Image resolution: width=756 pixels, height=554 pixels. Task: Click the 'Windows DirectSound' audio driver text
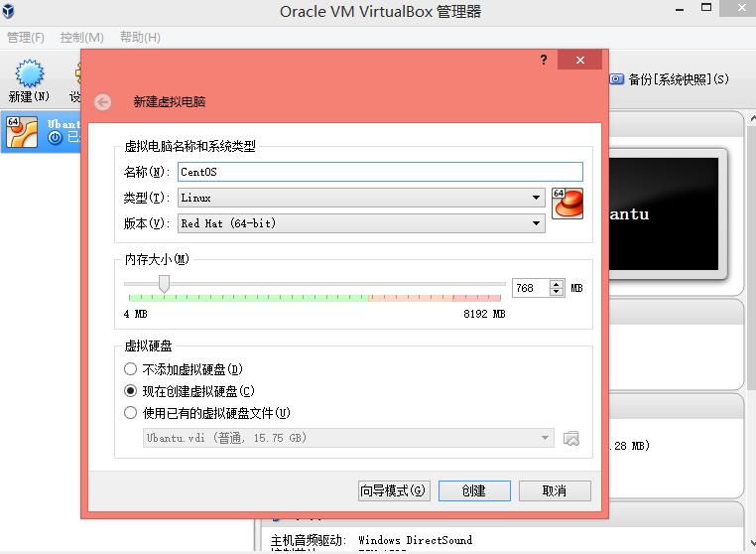(415, 540)
